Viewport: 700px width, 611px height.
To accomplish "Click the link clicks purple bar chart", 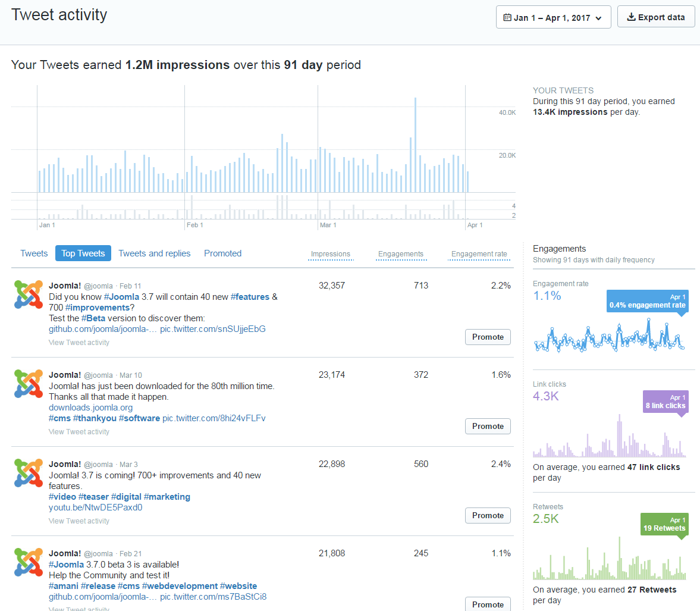I will coord(610,437).
